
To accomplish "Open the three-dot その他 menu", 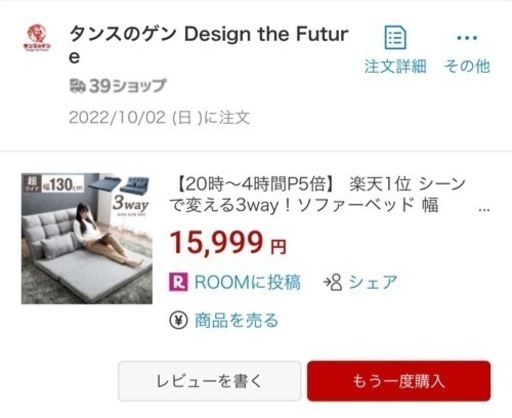I will point(467,38).
